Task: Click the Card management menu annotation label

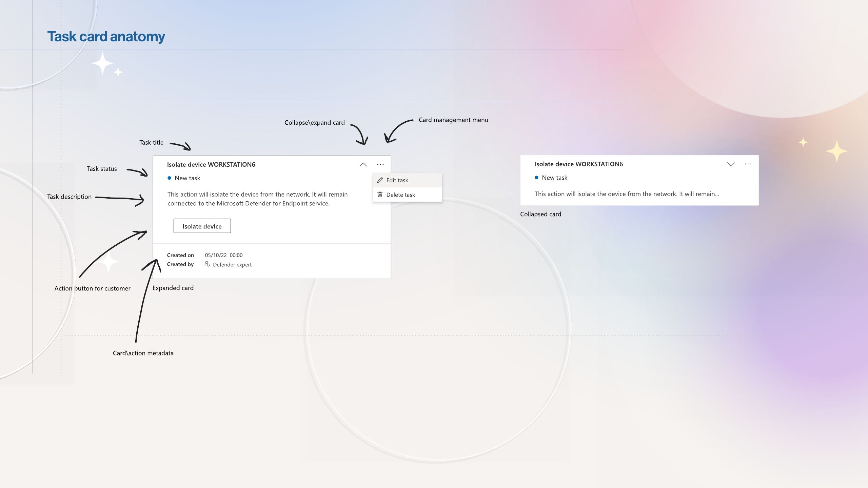Action: 453,120
